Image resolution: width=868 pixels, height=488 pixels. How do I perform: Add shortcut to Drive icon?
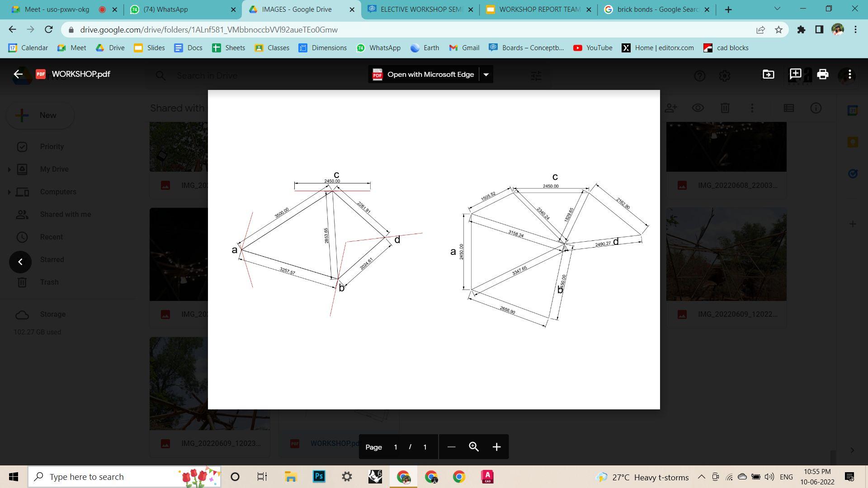(x=768, y=75)
